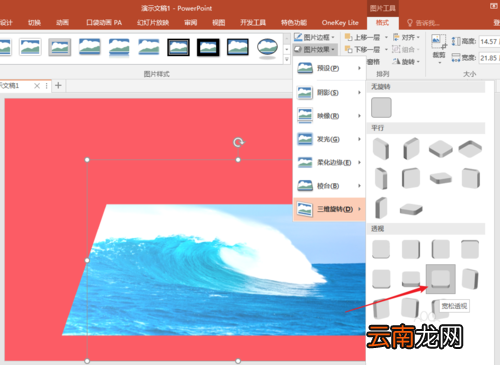500x365 pixels.
Task: Open the 柔化边缘(E) submenu
Action: 329,162
